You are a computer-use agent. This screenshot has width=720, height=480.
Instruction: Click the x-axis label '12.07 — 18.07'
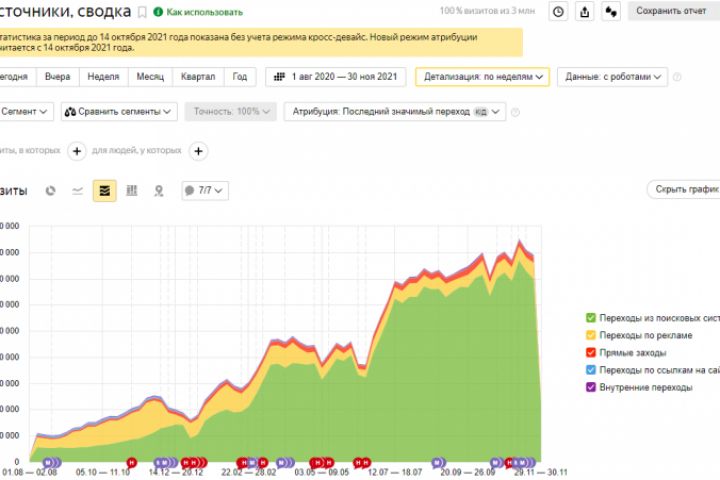[395, 472]
